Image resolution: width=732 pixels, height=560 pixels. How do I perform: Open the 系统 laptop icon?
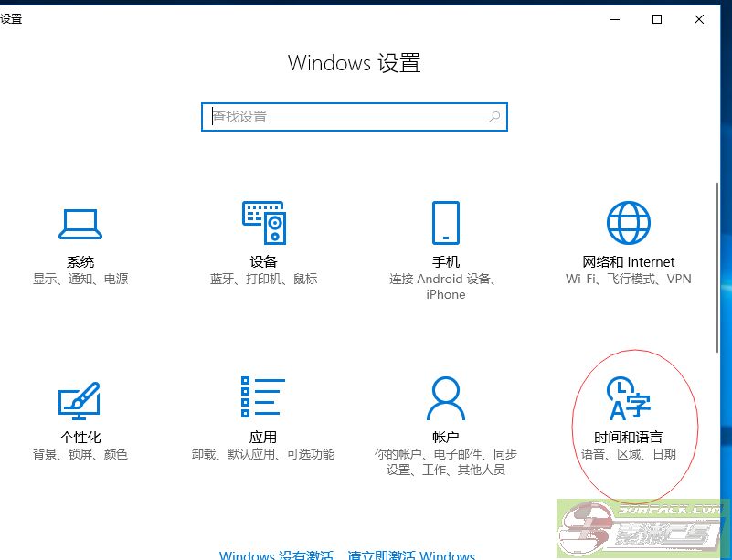point(80,223)
